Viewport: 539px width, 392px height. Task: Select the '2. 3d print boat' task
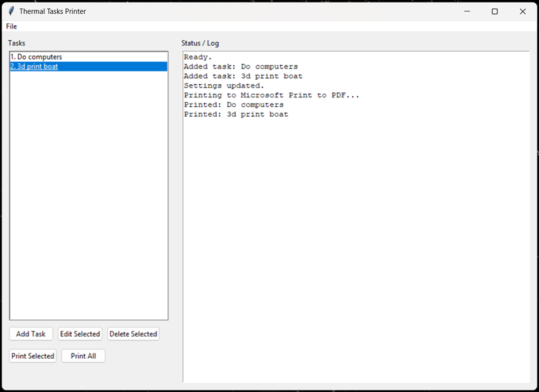pos(35,67)
